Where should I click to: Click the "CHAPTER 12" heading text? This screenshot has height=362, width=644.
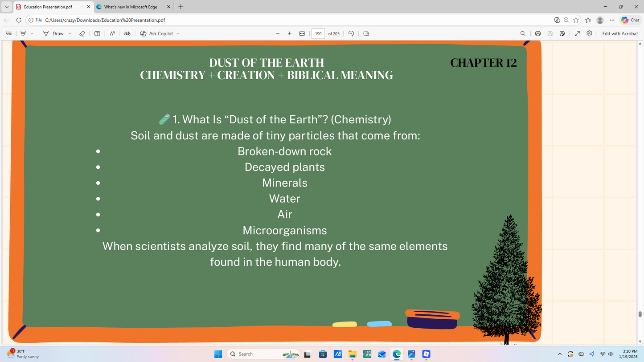(x=483, y=63)
